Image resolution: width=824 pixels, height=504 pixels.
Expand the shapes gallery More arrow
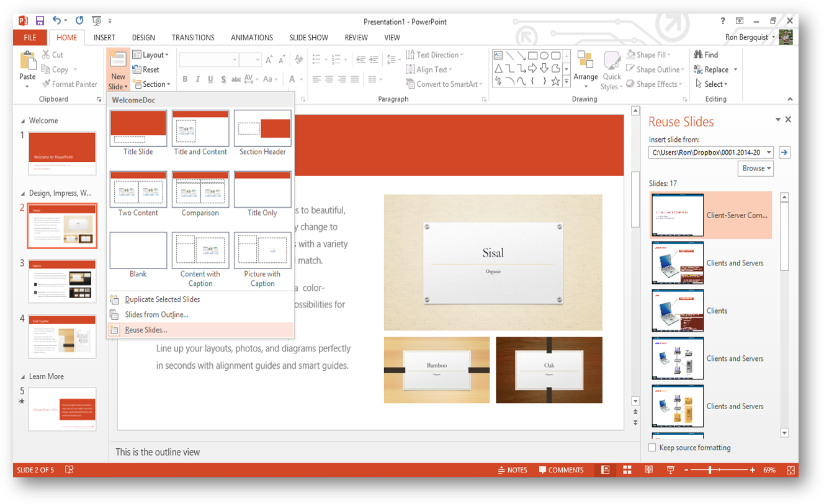566,82
